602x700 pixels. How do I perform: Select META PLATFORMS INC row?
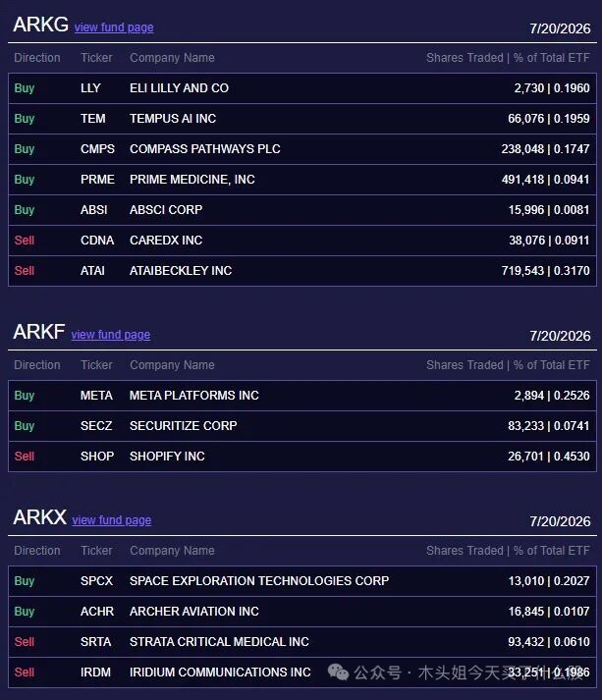coord(302,396)
